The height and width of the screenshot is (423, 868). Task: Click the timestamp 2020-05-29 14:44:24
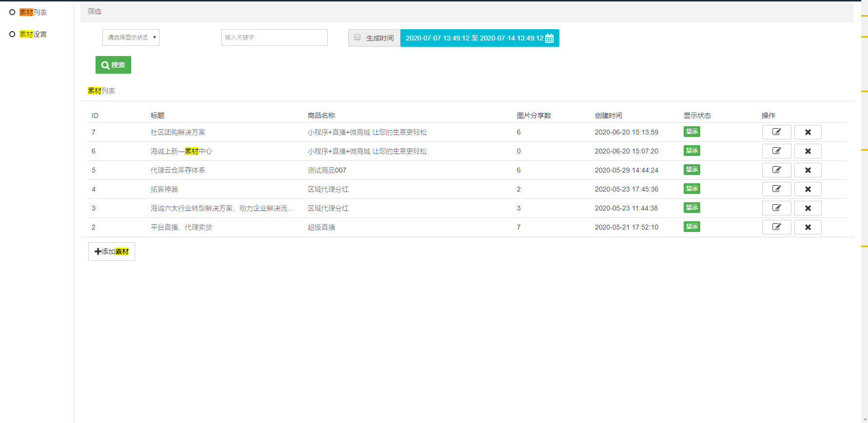(627, 170)
